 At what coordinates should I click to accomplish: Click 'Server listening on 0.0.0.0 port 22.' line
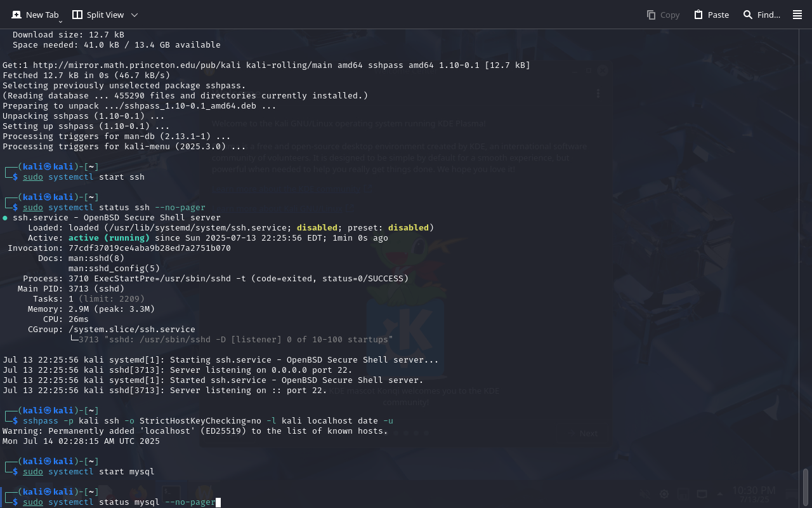point(178,370)
